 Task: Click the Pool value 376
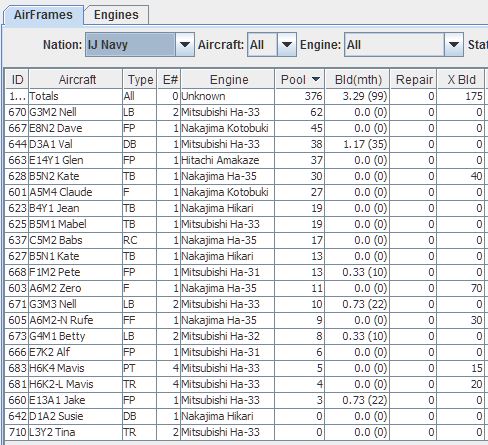click(300, 96)
